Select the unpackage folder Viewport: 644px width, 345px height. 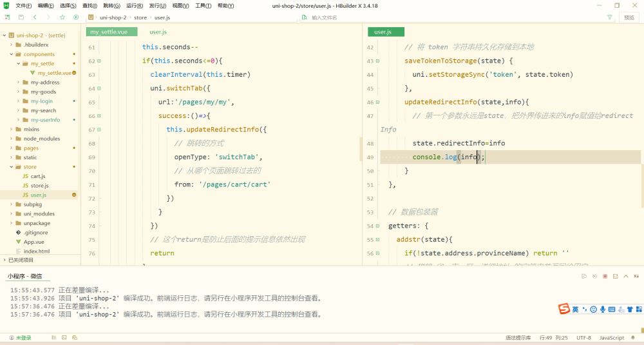pos(37,223)
